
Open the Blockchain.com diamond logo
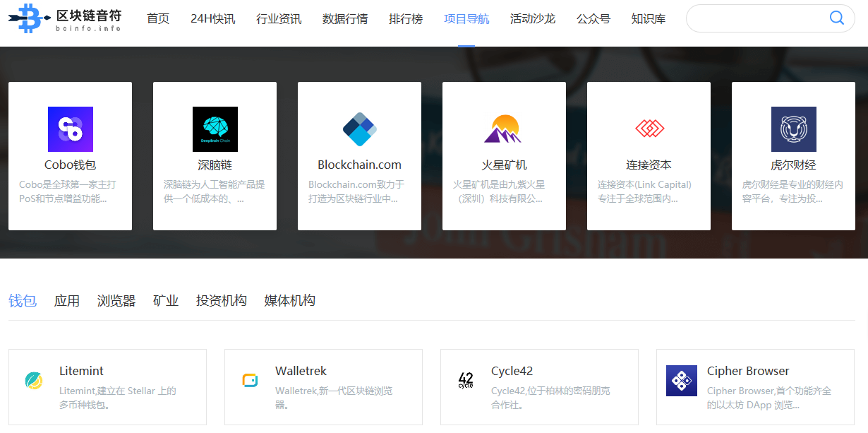coord(360,129)
